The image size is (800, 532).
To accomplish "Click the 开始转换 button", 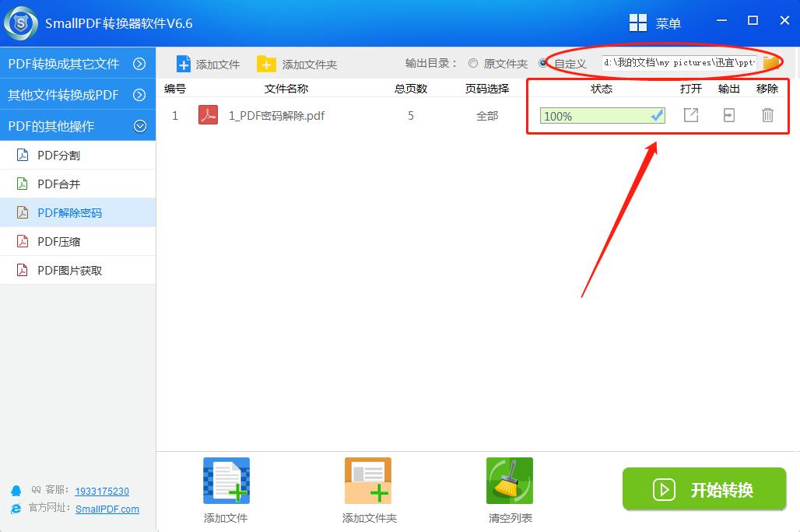I will coord(704,489).
